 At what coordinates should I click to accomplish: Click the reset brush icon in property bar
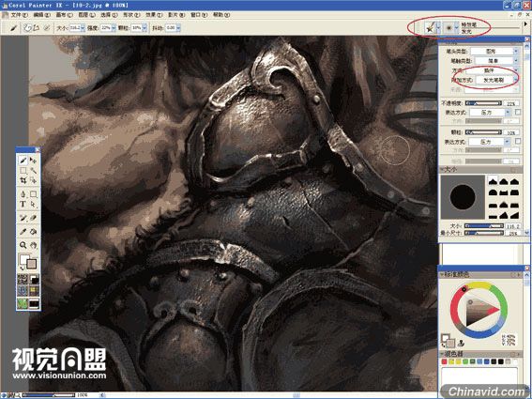pos(47,28)
